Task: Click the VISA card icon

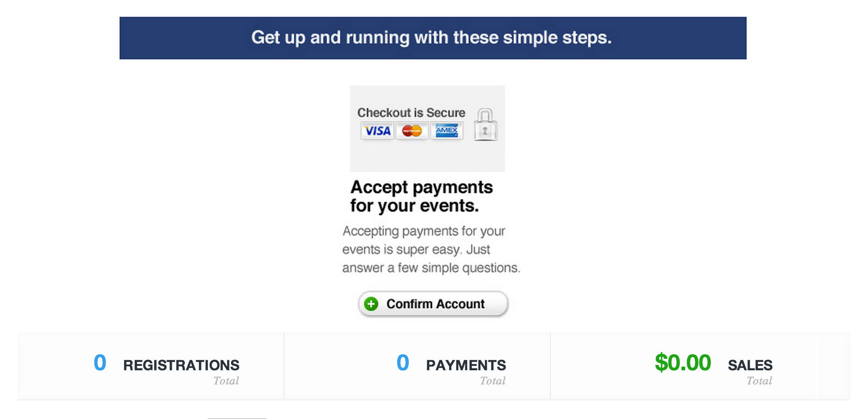Action: (377, 131)
